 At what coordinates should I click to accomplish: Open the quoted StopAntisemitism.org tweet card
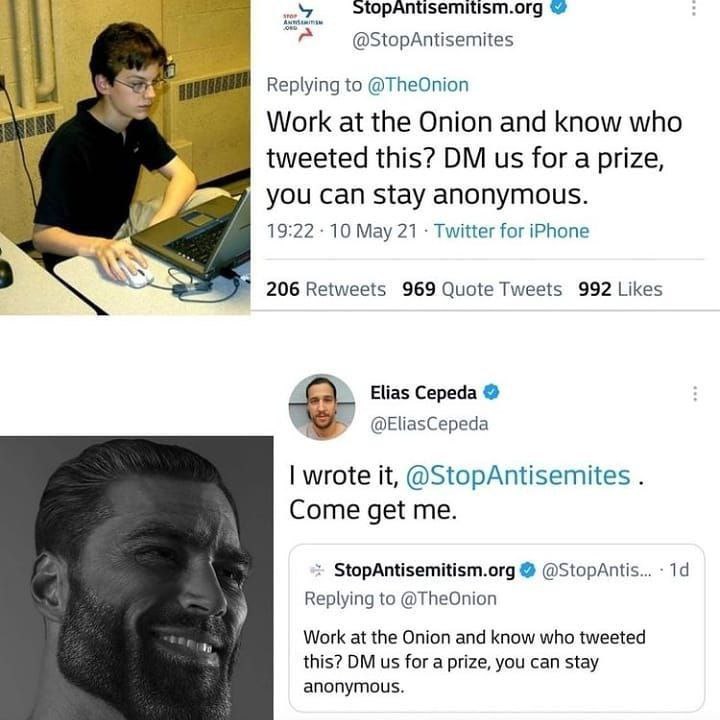(x=497, y=628)
